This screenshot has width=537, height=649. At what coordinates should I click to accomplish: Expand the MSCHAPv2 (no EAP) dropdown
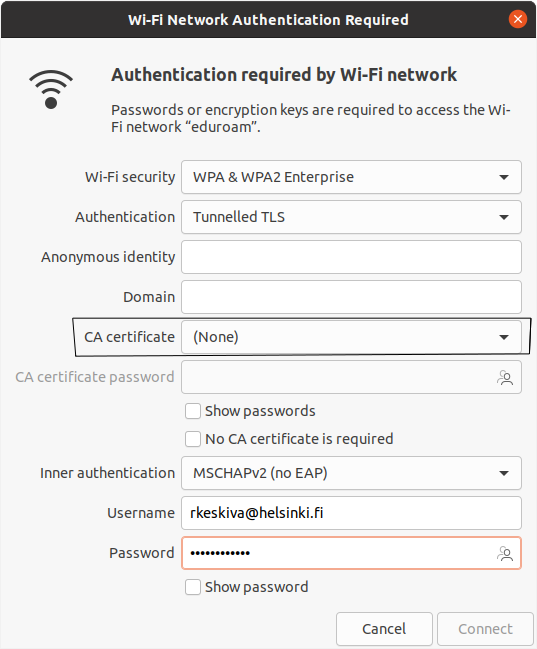pyautogui.click(x=351, y=473)
